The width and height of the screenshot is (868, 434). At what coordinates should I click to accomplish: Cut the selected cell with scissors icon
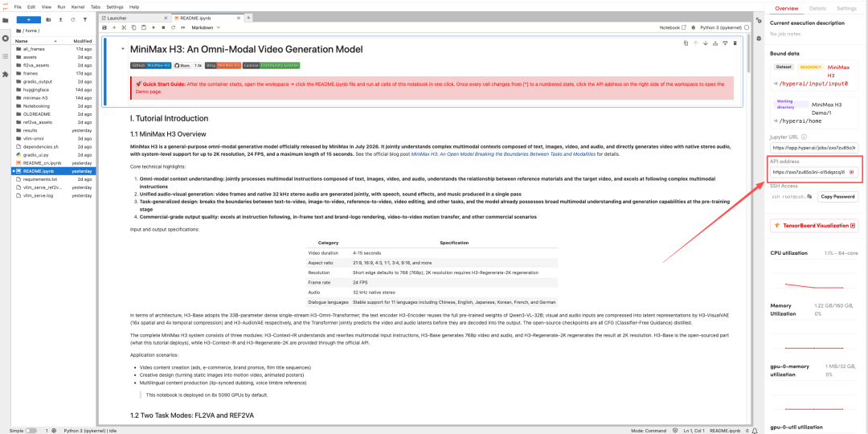pyautogui.click(x=124, y=27)
